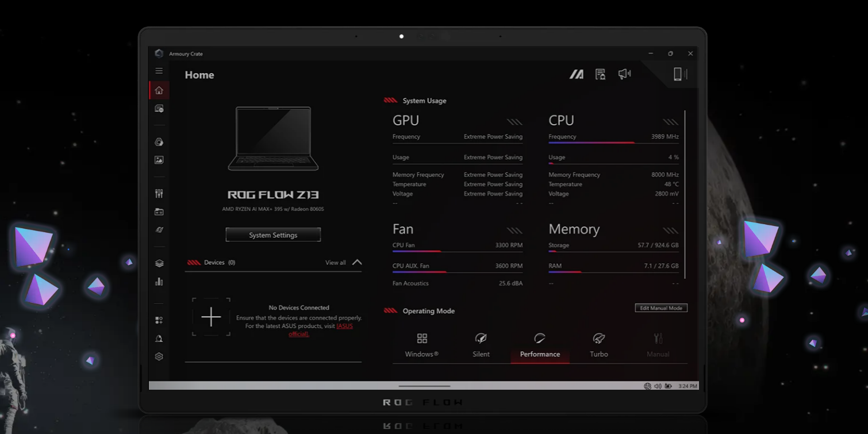Image resolution: width=868 pixels, height=434 pixels.
Task: Click the taskbar center gesture handle
Action: point(424,386)
